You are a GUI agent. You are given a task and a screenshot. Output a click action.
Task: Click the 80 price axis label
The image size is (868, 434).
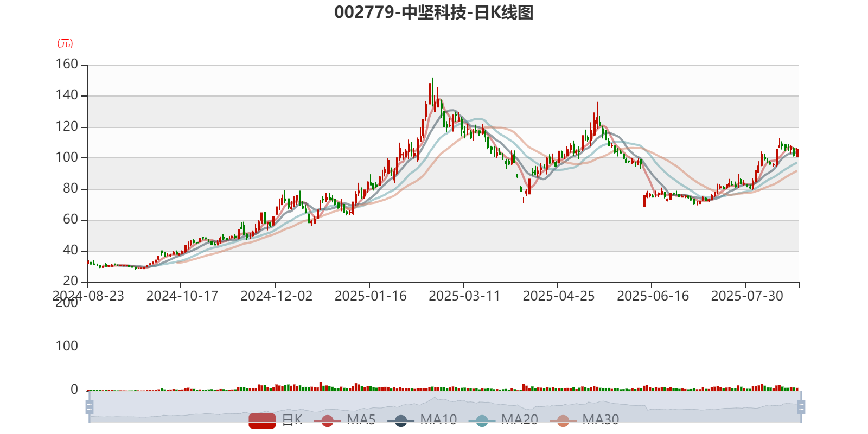[x=71, y=189]
